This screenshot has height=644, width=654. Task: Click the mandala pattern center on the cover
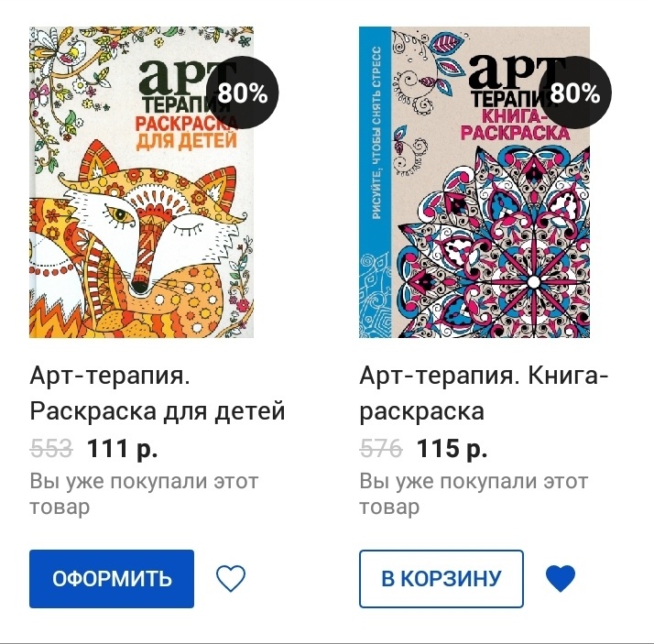click(533, 282)
